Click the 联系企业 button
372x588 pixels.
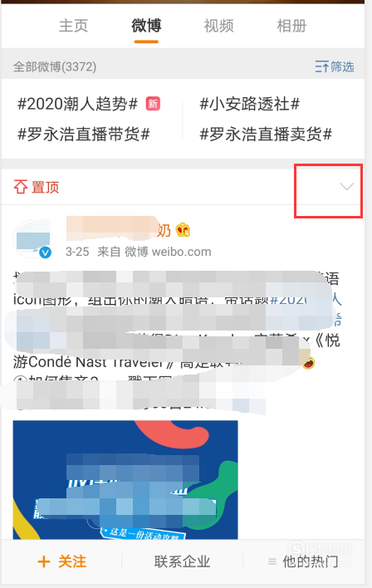pos(182,561)
